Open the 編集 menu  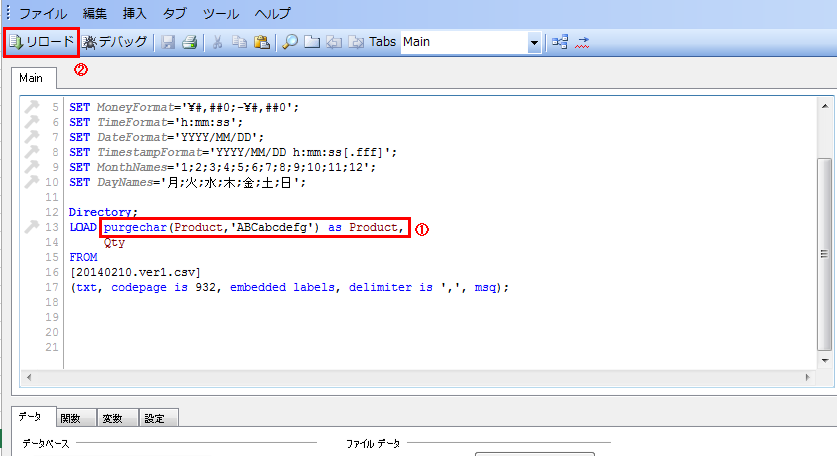click(x=95, y=13)
